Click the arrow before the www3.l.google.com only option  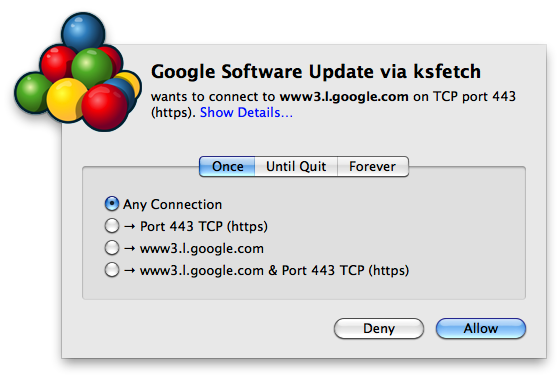point(129,249)
